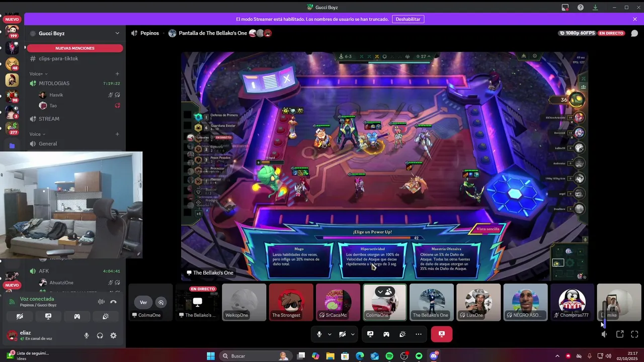The height and width of the screenshot is (362, 644).
Task: Open Microsoft Edge from taskbar
Action: [x=360, y=356]
